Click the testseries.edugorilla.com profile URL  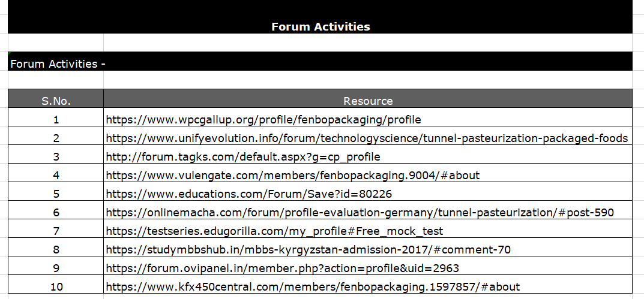(x=274, y=231)
